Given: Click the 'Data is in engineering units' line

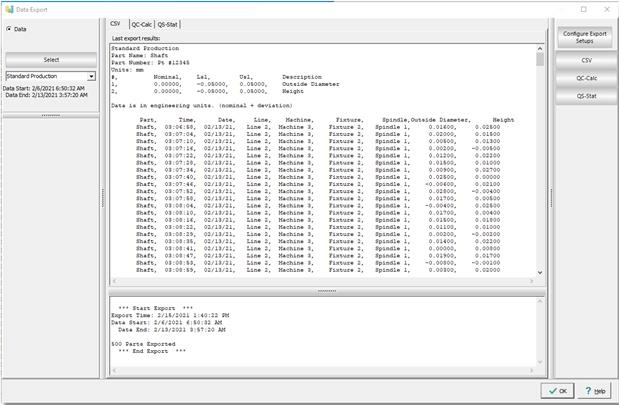Looking at the screenshot, I should coord(202,106).
